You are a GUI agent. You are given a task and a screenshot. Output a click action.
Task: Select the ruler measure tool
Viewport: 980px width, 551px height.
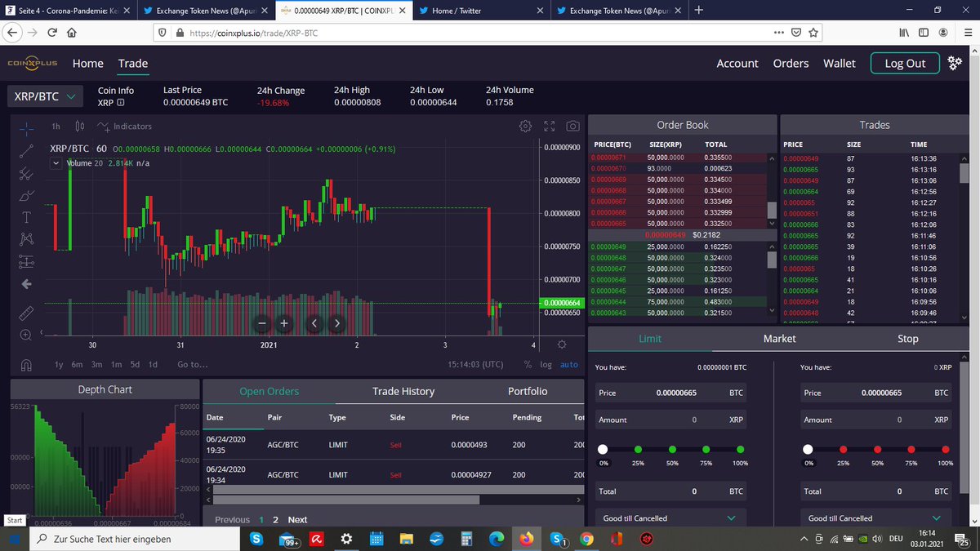26,313
